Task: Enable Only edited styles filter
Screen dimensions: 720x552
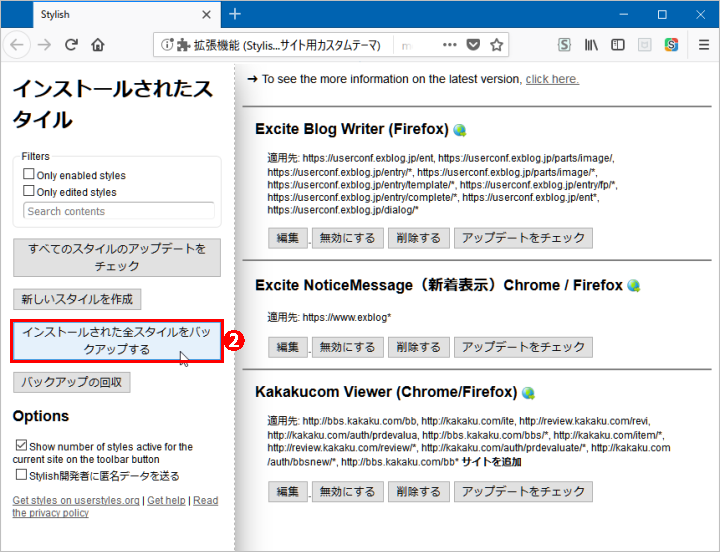Action: click(x=28, y=191)
